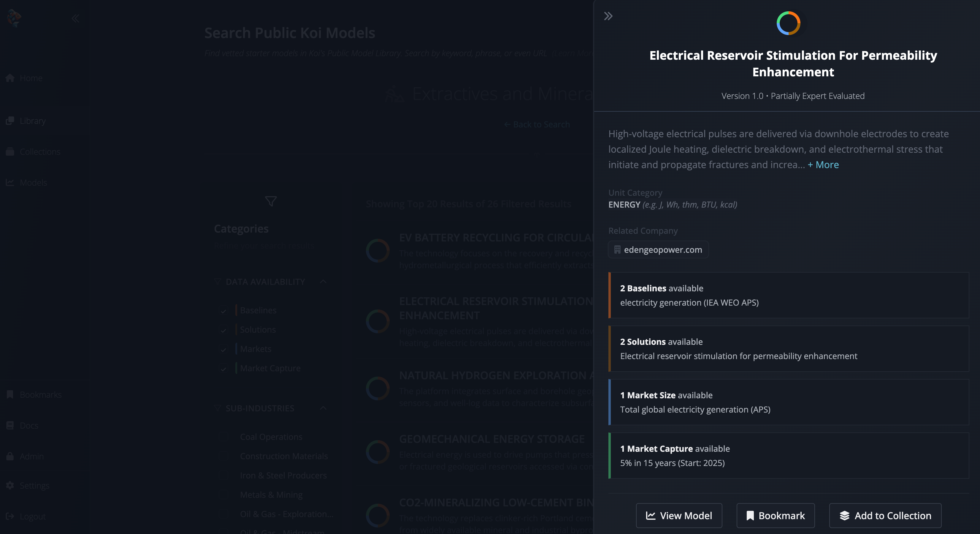Check the Coal Operations checkbox
Image resolution: width=980 pixels, height=534 pixels.
tap(223, 437)
